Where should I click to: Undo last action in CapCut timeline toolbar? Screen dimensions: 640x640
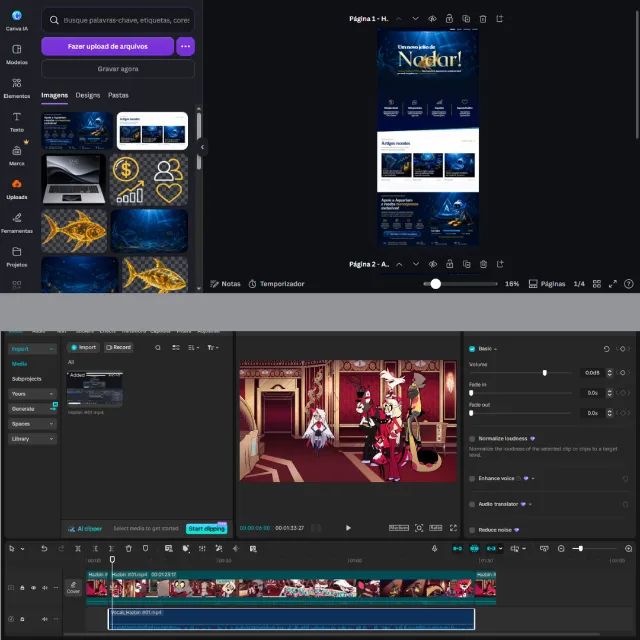pos(44,549)
